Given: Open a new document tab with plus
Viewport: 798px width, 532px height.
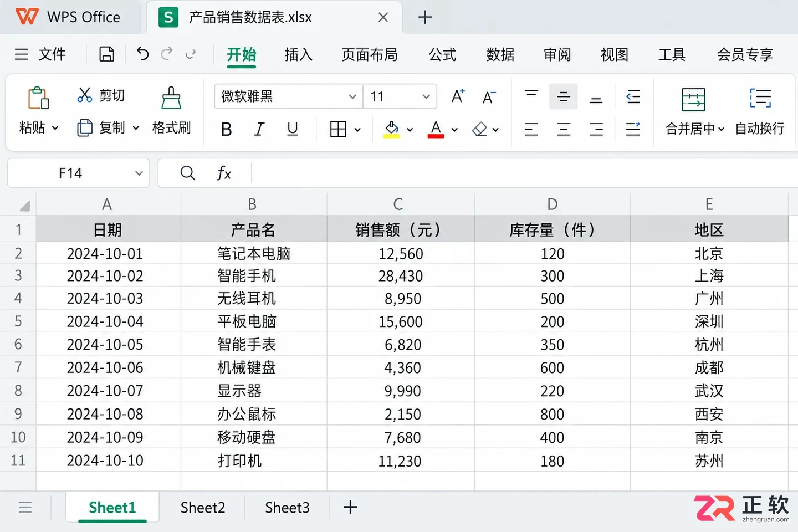Looking at the screenshot, I should tap(425, 17).
